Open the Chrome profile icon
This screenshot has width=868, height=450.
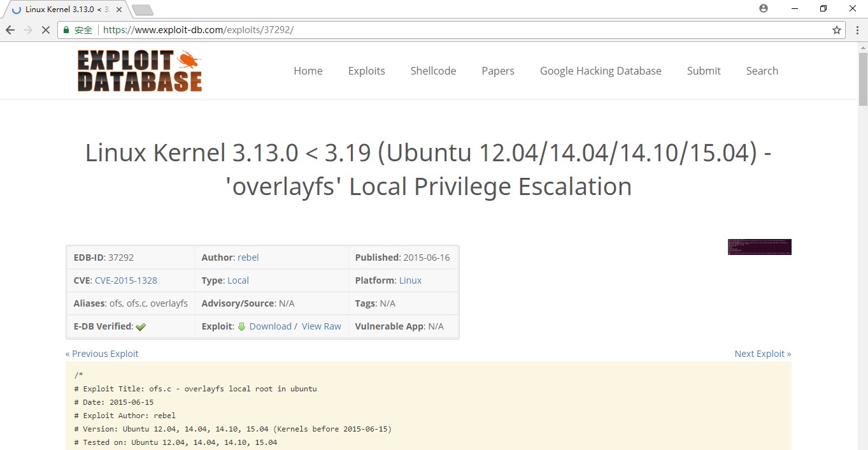764,8
